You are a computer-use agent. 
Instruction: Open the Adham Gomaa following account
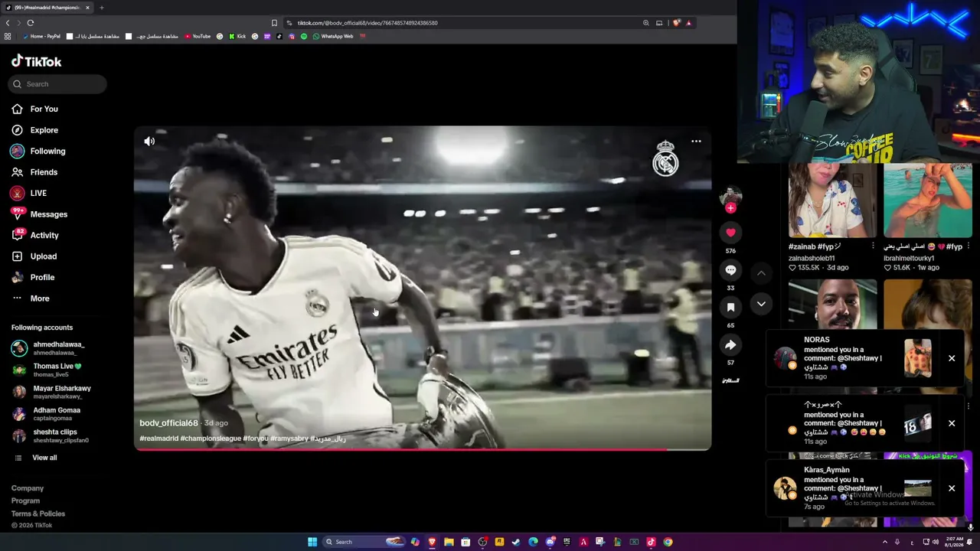[x=46, y=413]
